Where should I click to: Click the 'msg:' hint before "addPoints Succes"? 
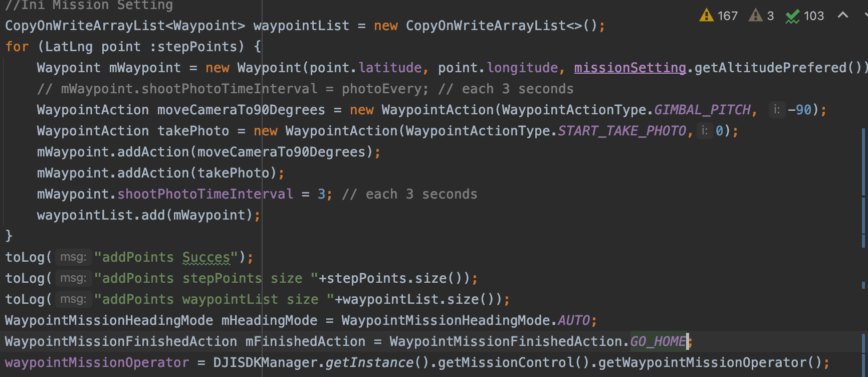click(x=73, y=257)
